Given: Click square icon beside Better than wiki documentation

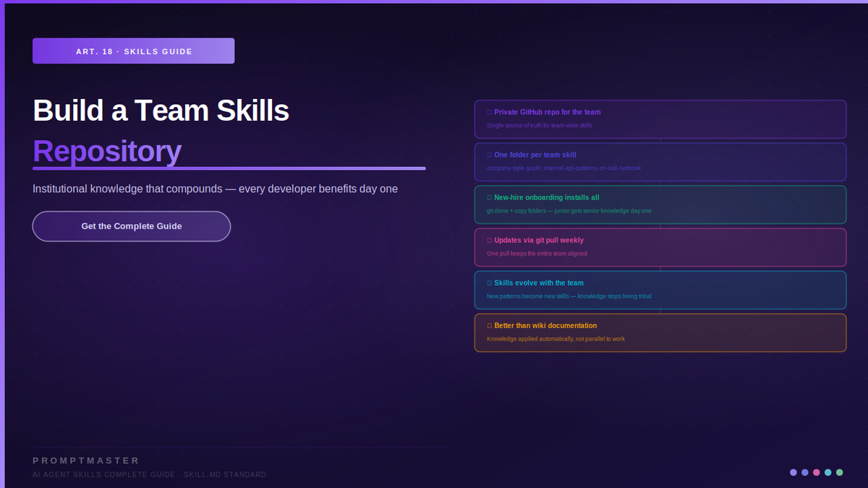Looking at the screenshot, I should tap(489, 325).
